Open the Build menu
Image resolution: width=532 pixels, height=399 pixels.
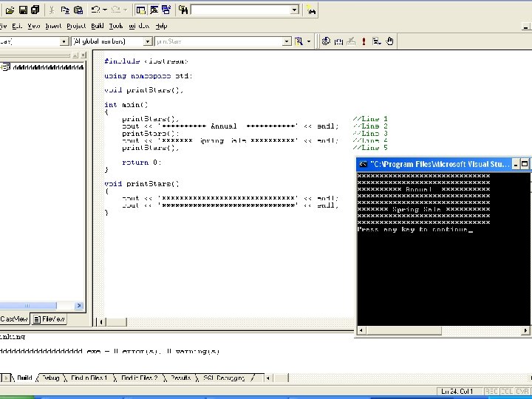97,26
